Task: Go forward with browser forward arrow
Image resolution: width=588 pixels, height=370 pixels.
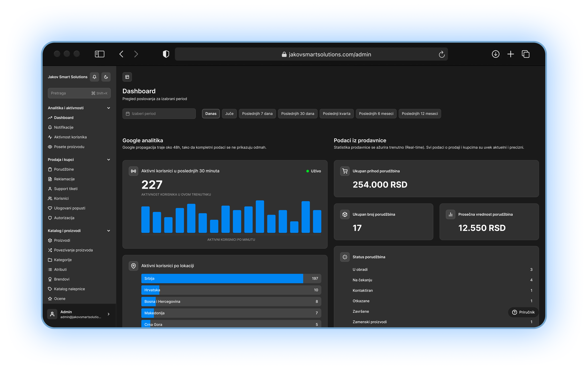Action: 136,54
